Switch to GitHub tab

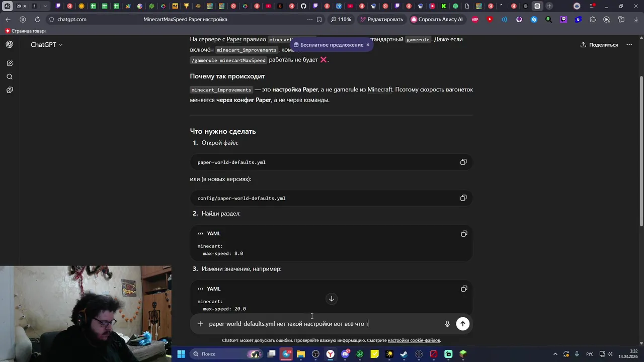303,6
